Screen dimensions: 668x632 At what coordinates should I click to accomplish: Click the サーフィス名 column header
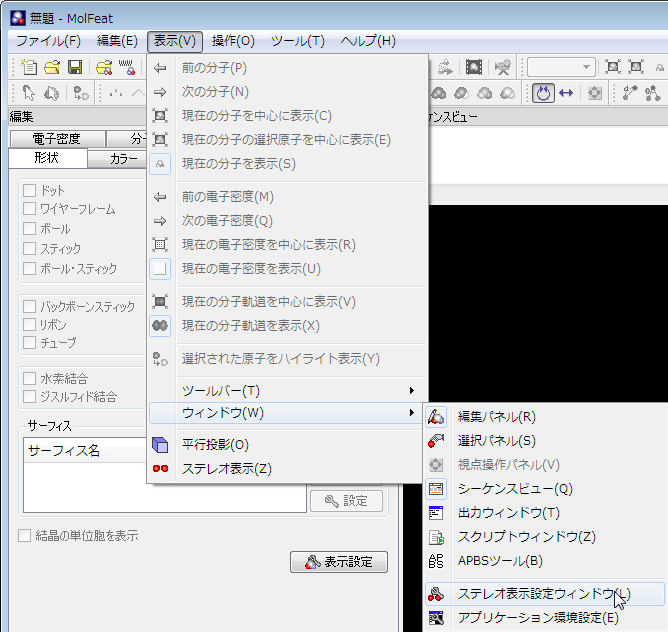[85, 450]
